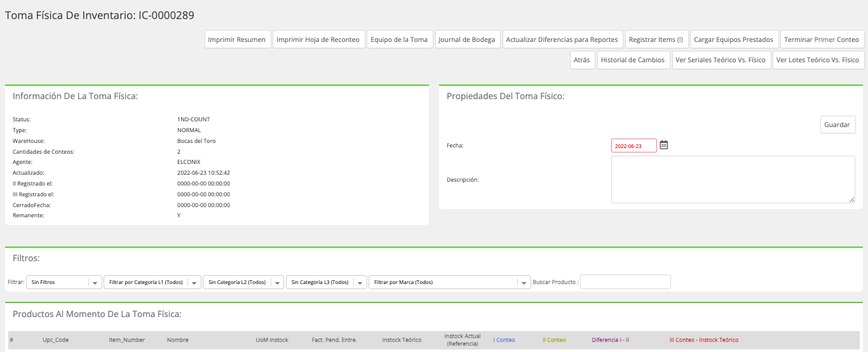Open Sin Categoría L3 dropdown

(327, 282)
